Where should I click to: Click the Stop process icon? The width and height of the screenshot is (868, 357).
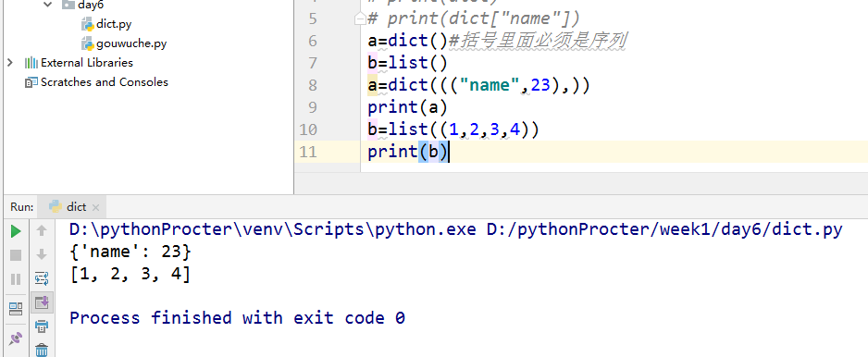(16, 255)
